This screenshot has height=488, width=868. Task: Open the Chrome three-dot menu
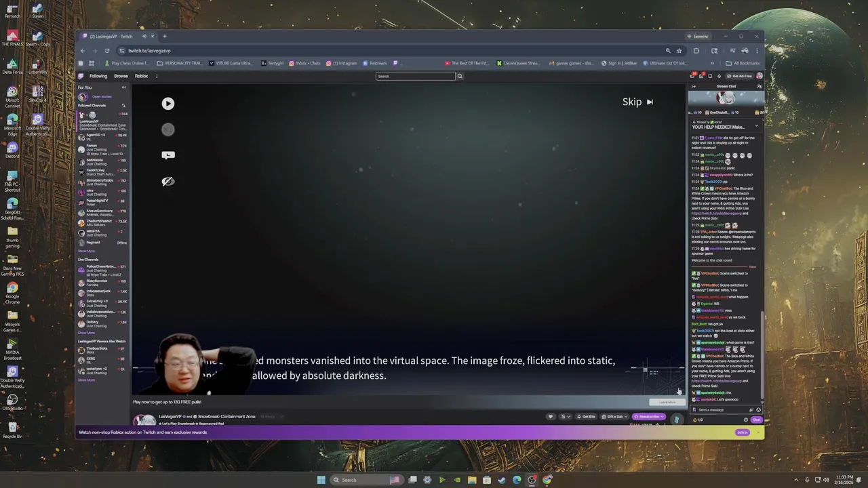click(x=757, y=50)
